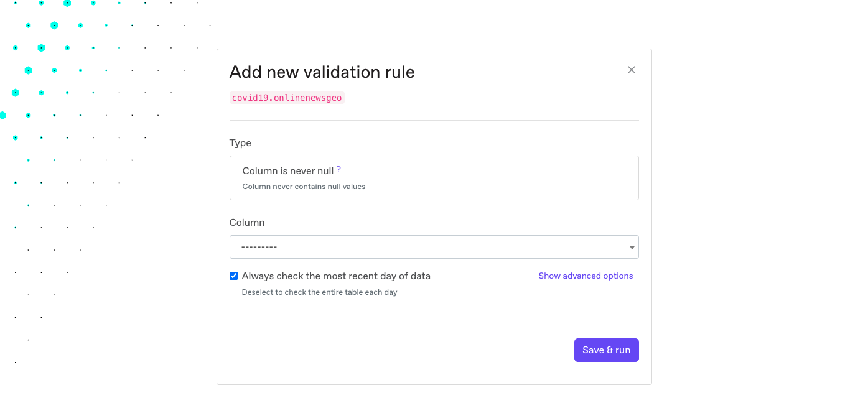Open the Column select box

pos(434,247)
